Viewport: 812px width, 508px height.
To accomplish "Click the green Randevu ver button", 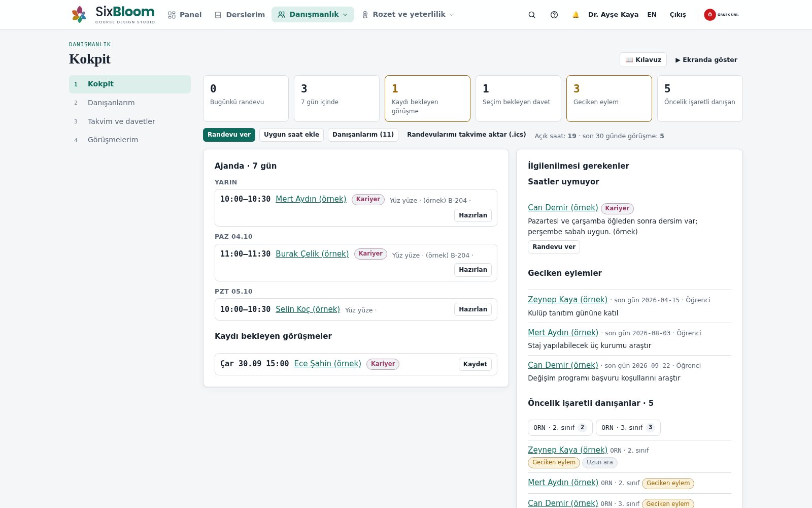I will coord(229,135).
